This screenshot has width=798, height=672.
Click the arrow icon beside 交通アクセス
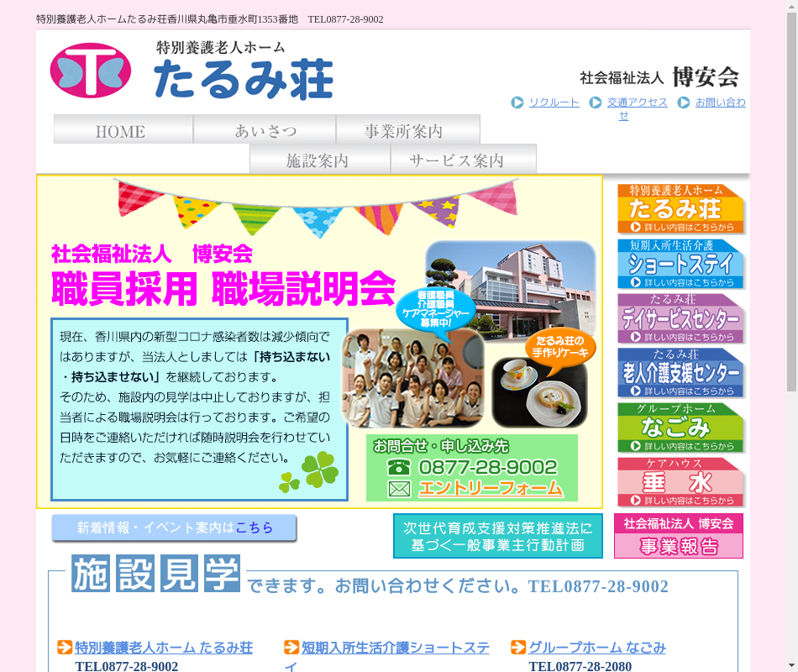coord(596,102)
